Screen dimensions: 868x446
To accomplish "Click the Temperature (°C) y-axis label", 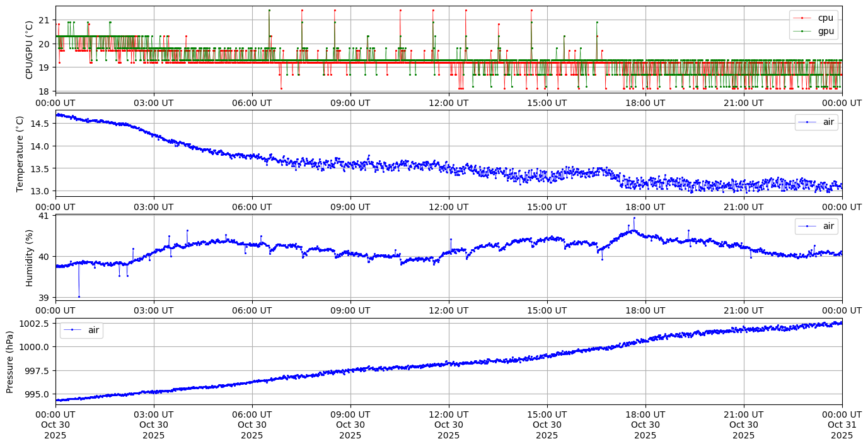I will (x=20, y=153).
